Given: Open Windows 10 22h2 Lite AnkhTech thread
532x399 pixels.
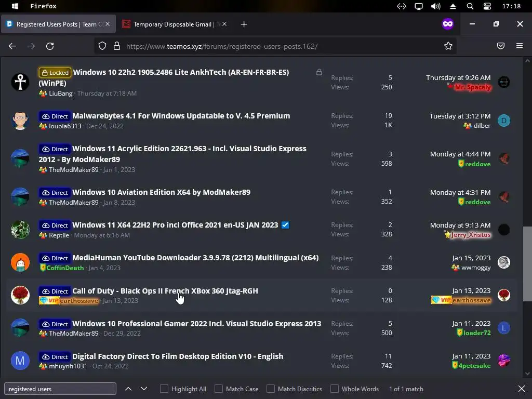Looking at the screenshot, I should pyautogui.click(x=164, y=77).
